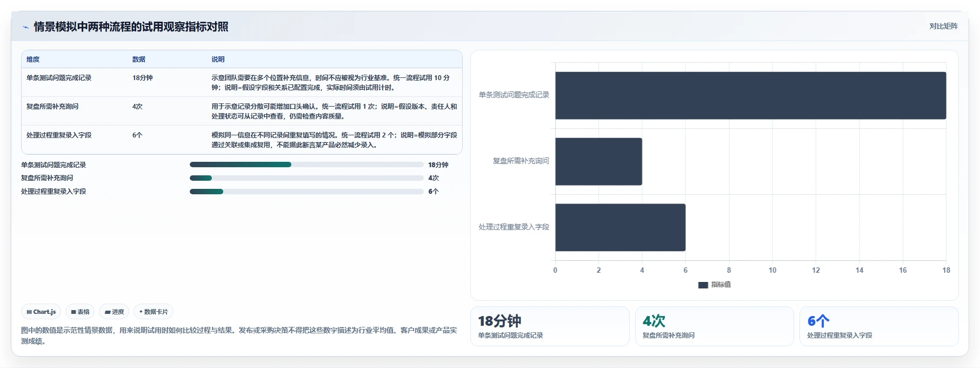The width and height of the screenshot is (980, 368).
Task: Click the progress bar for 处理过程重复录入字段
Action: click(306, 192)
